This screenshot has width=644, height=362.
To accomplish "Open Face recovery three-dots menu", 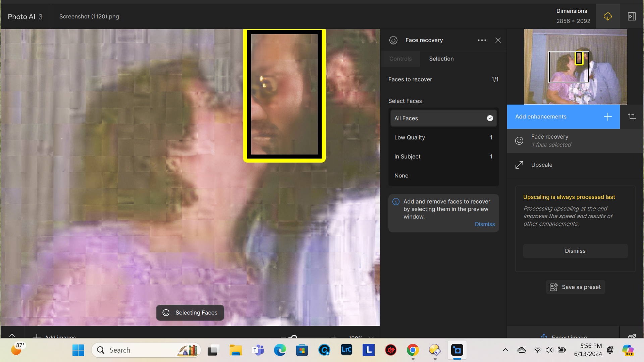I will (x=482, y=40).
